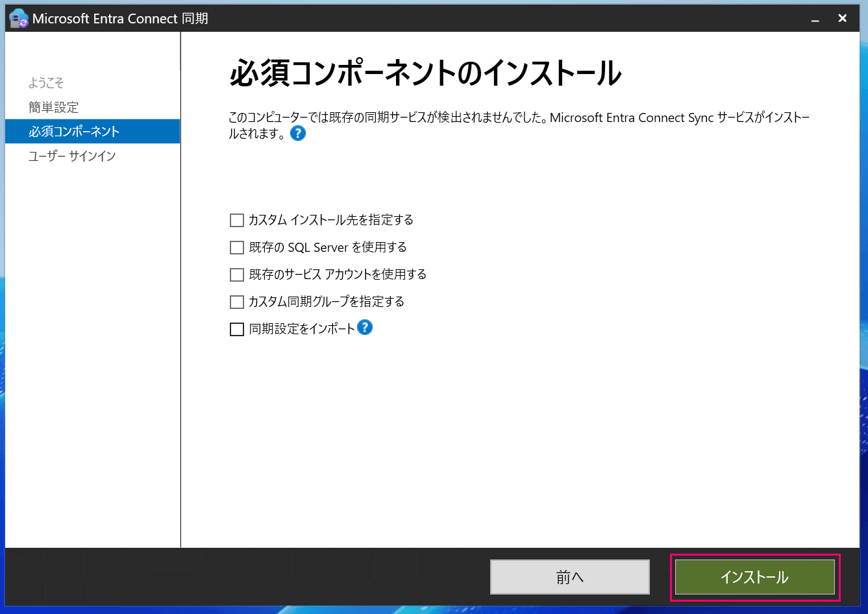Click the Microsoft Entra Connect app icon in title bar
Image resolution: width=868 pixels, height=614 pixels.
[x=18, y=19]
